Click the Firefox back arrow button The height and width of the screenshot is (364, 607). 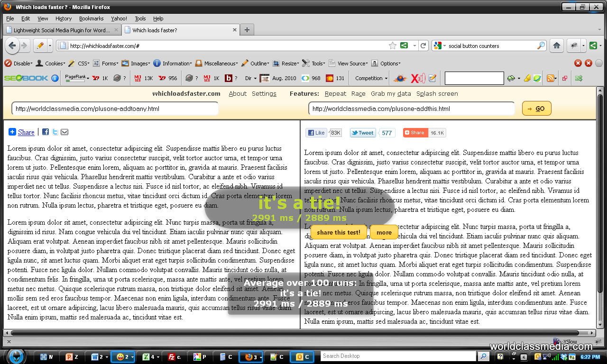click(x=12, y=45)
